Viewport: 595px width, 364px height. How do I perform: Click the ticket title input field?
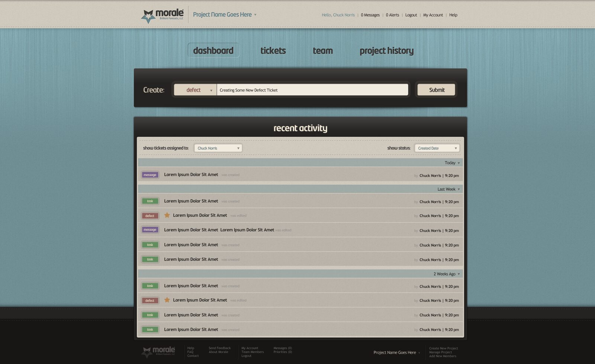pyautogui.click(x=312, y=90)
